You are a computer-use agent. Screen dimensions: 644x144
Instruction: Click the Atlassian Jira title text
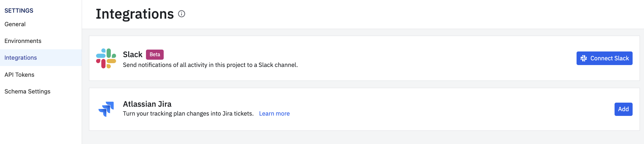pos(147,104)
